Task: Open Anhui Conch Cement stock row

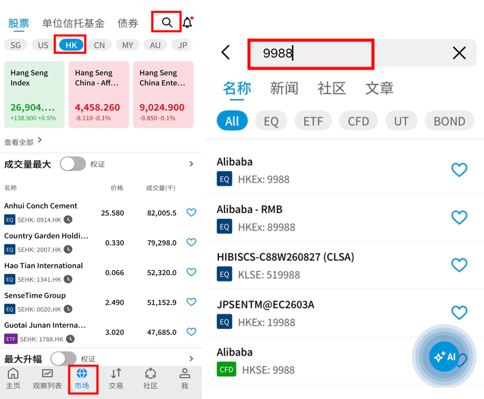Action: [100, 212]
